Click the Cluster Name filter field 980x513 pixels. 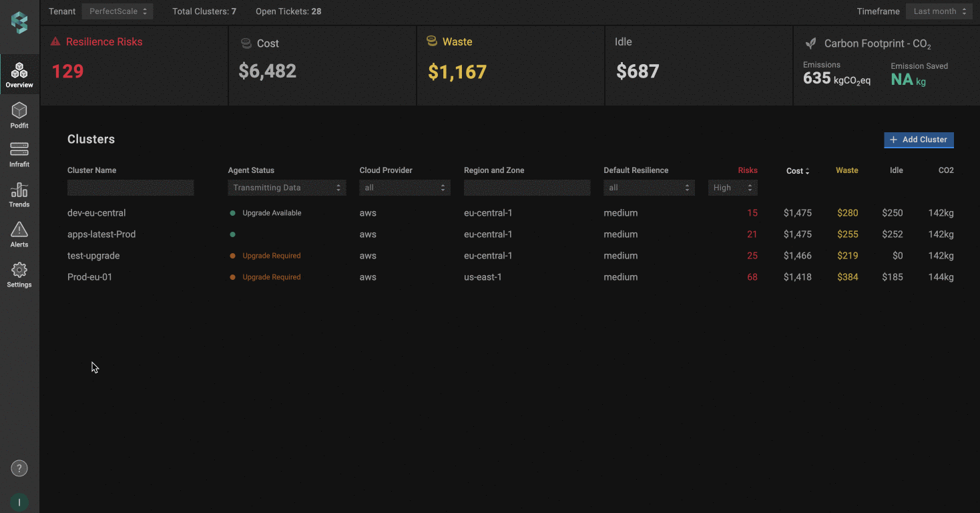(131, 188)
